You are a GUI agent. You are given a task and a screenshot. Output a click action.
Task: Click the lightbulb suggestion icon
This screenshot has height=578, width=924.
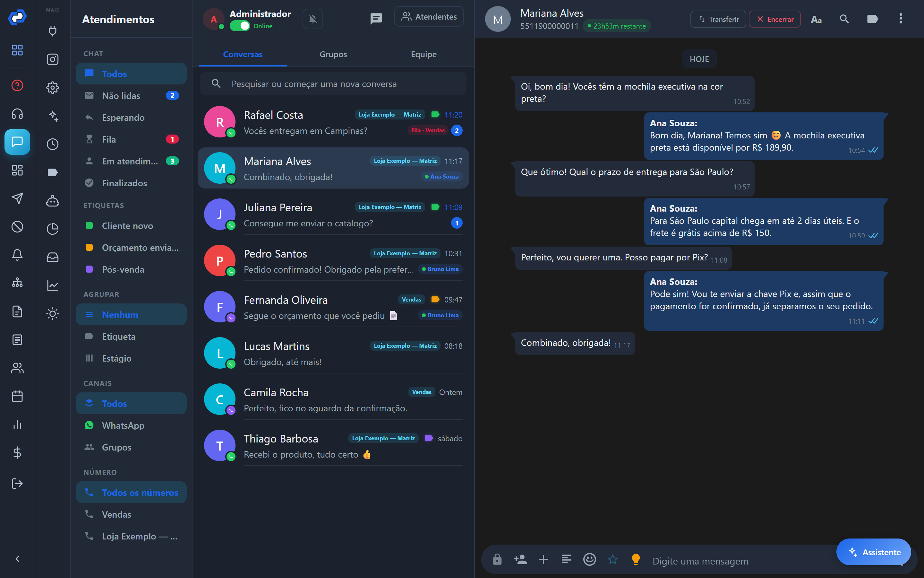[x=636, y=559]
